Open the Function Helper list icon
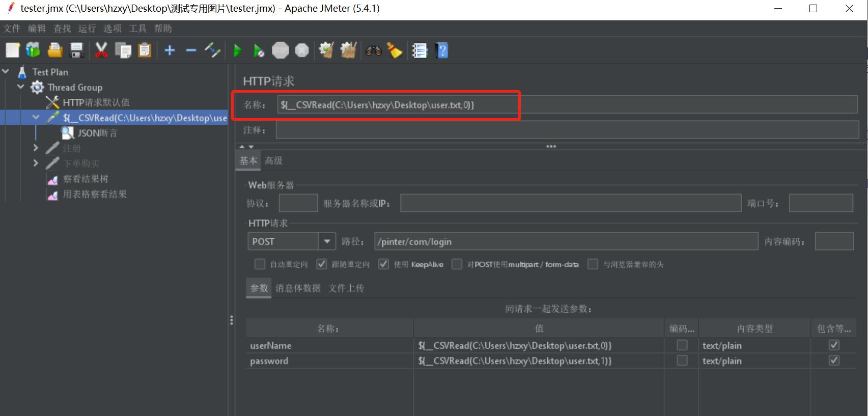This screenshot has width=868, height=416. click(419, 50)
